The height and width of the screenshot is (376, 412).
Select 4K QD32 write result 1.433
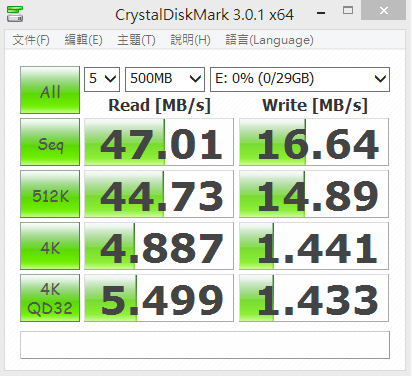[314, 298]
